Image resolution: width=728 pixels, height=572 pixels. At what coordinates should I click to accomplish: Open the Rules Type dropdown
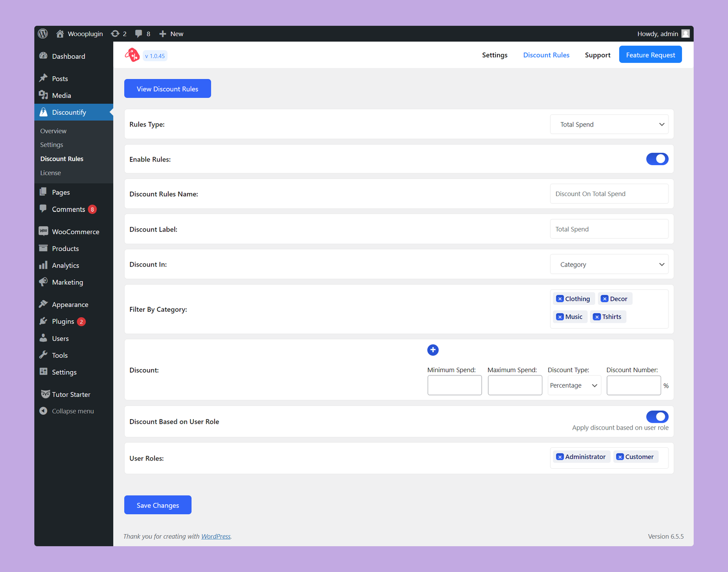[x=609, y=124]
